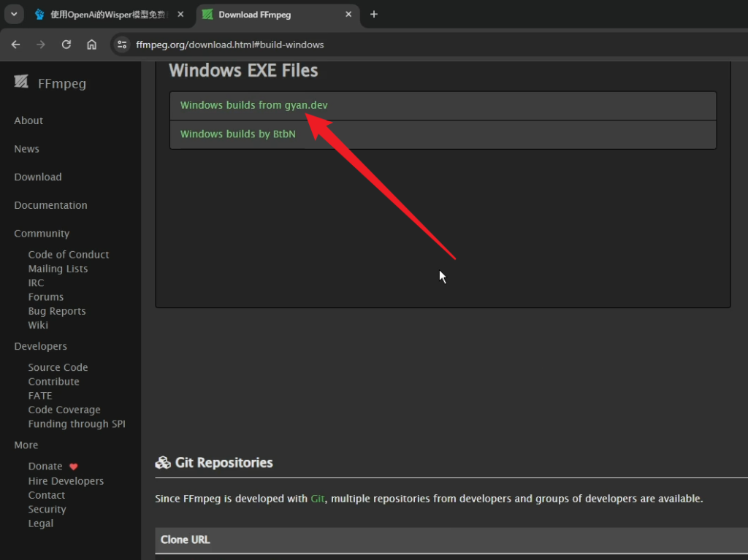The height and width of the screenshot is (560, 748).
Task: Open site information icon in address bar
Action: (x=122, y=45)
